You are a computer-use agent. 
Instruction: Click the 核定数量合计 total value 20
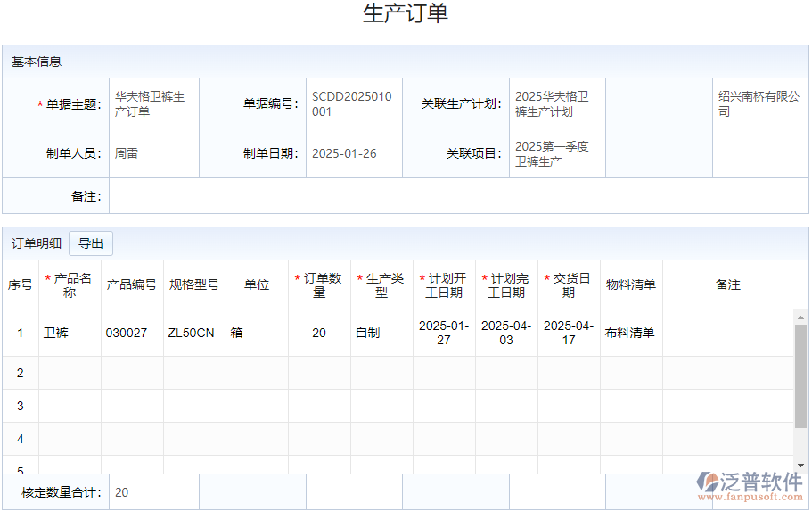pyautogui.click(x=122, y=492)
